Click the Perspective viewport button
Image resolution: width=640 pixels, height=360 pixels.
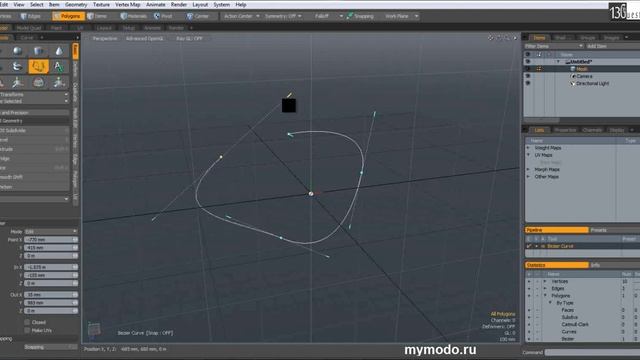(x=104, y=38)
